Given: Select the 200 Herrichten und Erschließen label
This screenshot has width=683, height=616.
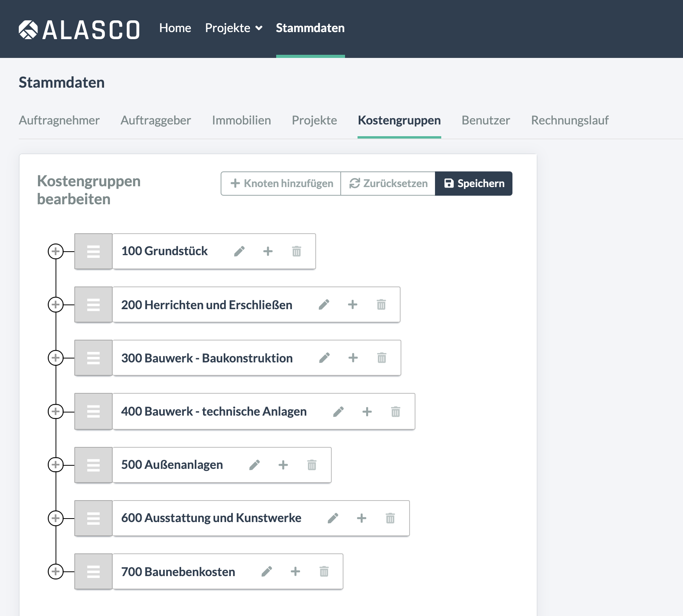Looking at the screenshot, I should (207, 305).
